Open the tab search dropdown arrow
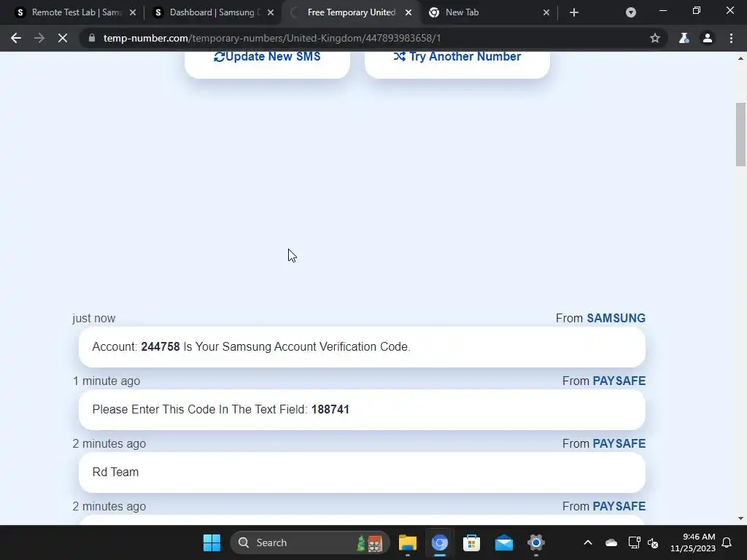This screenshot has width=747, height=560. (x=631, y=12)
